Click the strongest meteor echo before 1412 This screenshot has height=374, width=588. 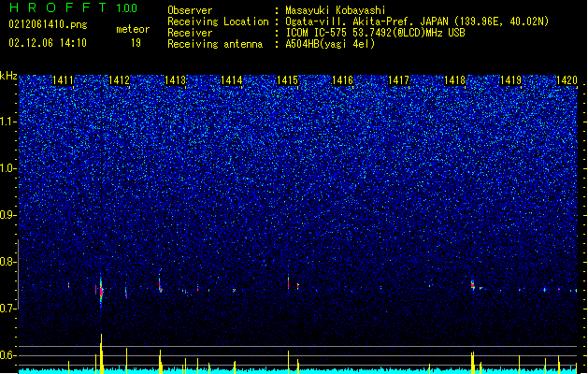[x=101, y=292]
